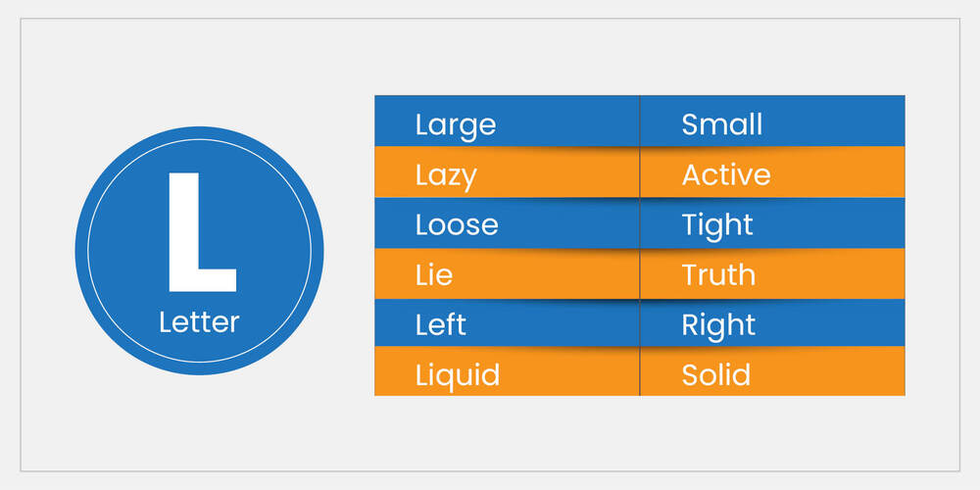Click the word "Left" in the table
980x490 pixels.
click(x=441, y=325)
